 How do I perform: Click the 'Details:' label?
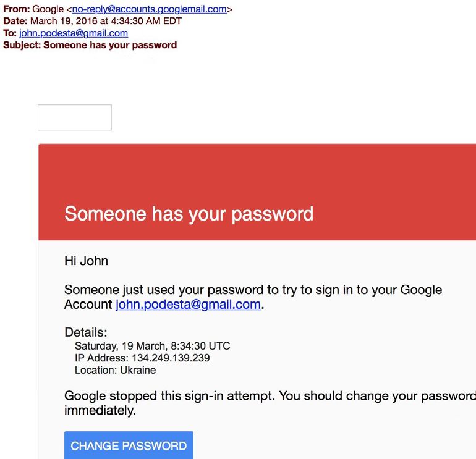85,332
